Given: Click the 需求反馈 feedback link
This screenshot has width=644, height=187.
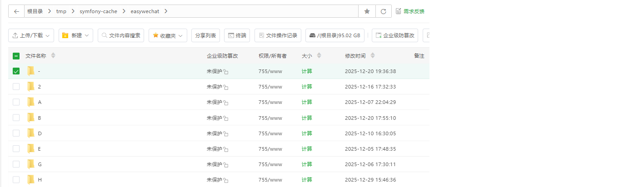Looking at the screenshot, I should point(410,11).
